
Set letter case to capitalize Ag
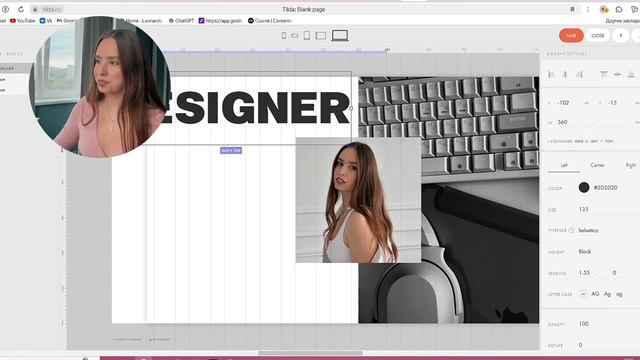coord(607,294)
